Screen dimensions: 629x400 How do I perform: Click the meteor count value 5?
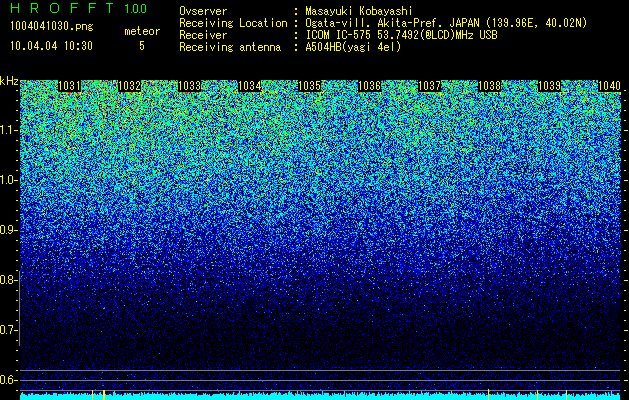tap(142, 46)
